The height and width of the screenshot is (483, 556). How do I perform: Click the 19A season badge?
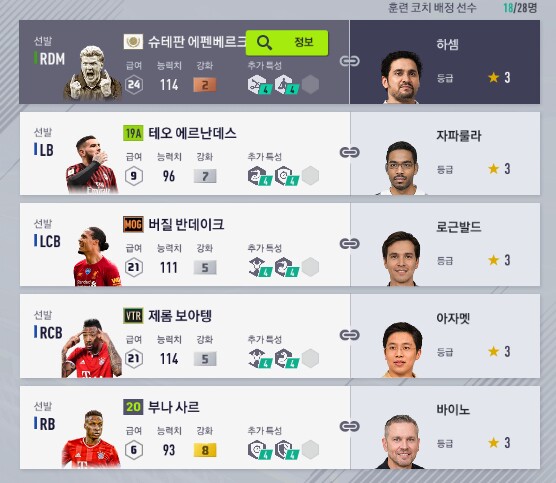[133, 133]
